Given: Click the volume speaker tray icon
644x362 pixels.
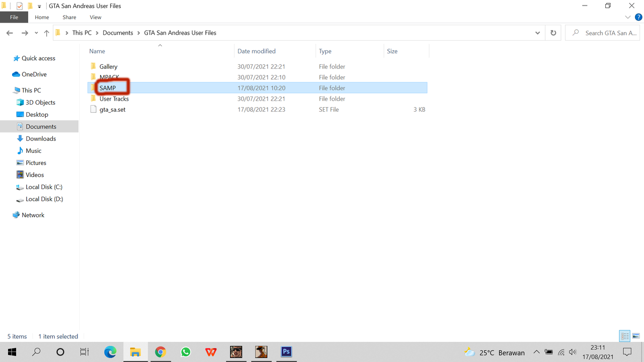Looking at the screenshot, I should pos(573,352).
